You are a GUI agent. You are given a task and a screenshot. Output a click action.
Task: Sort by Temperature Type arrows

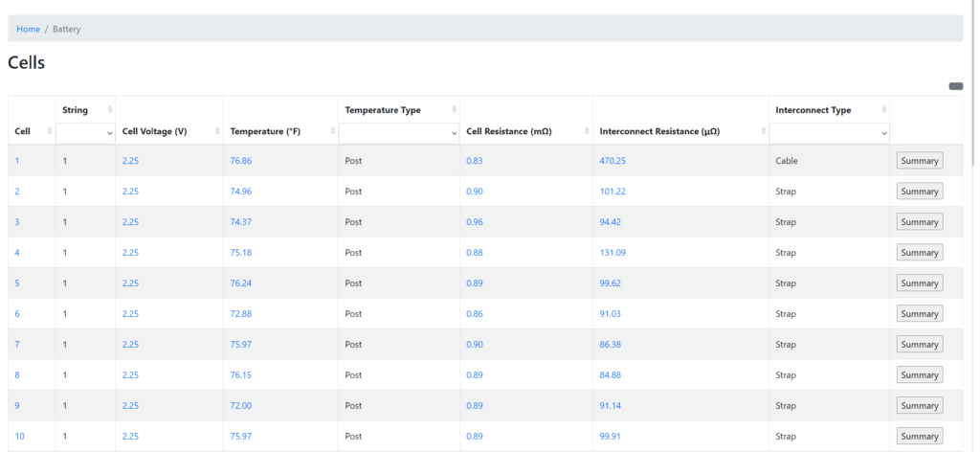tap(454, 109)
